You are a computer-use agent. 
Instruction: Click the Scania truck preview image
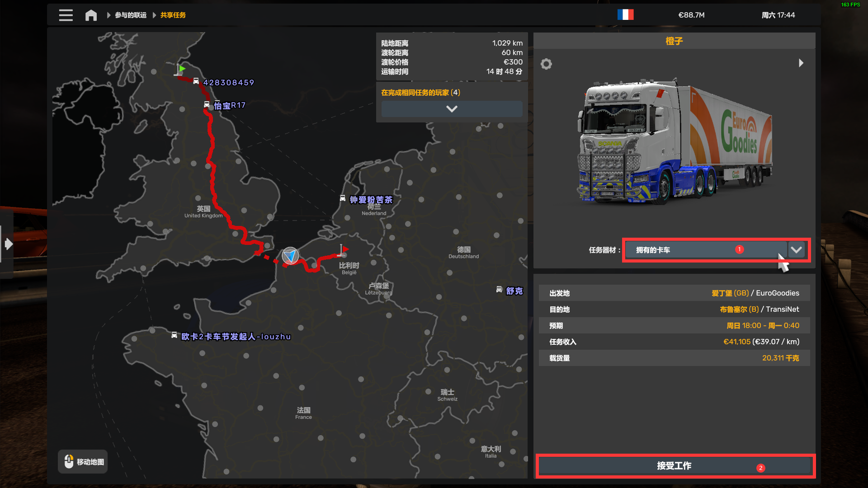[x=675, y=141]
